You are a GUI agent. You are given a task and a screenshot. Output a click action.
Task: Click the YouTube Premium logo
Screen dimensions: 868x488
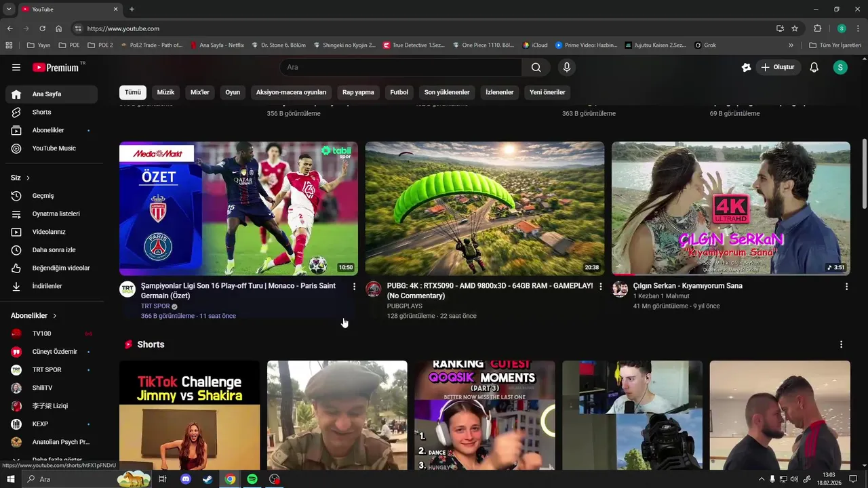pos(57,67)
